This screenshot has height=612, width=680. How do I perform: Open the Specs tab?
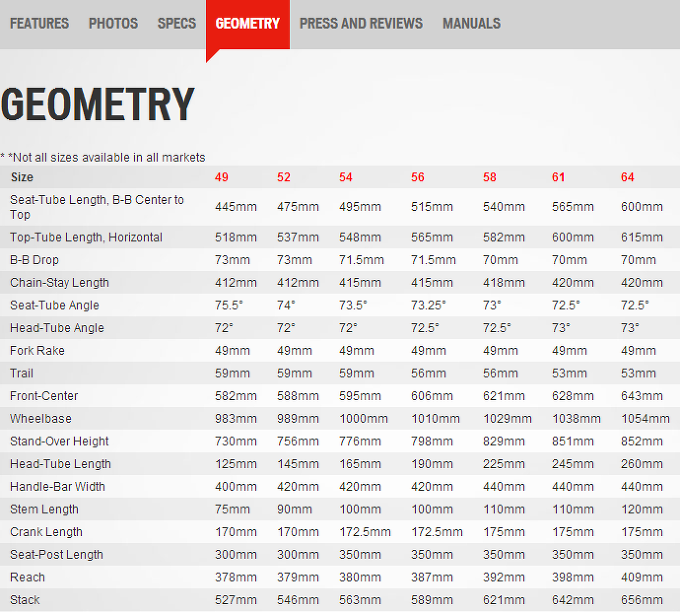[177, 23]
